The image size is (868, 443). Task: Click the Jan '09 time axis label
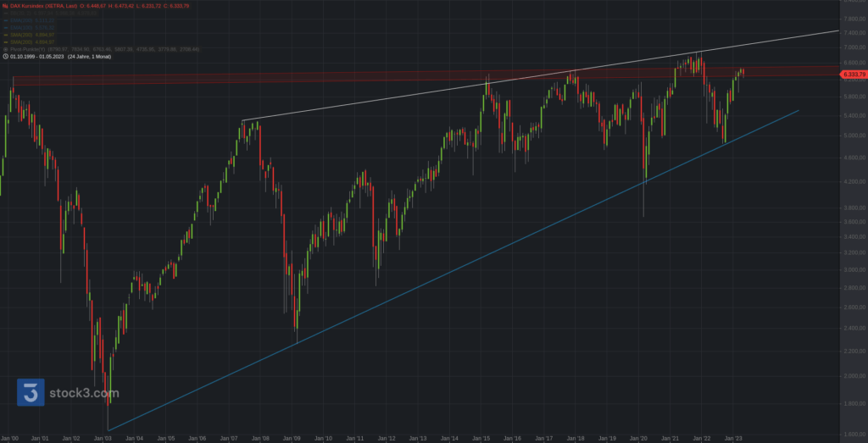292,438
